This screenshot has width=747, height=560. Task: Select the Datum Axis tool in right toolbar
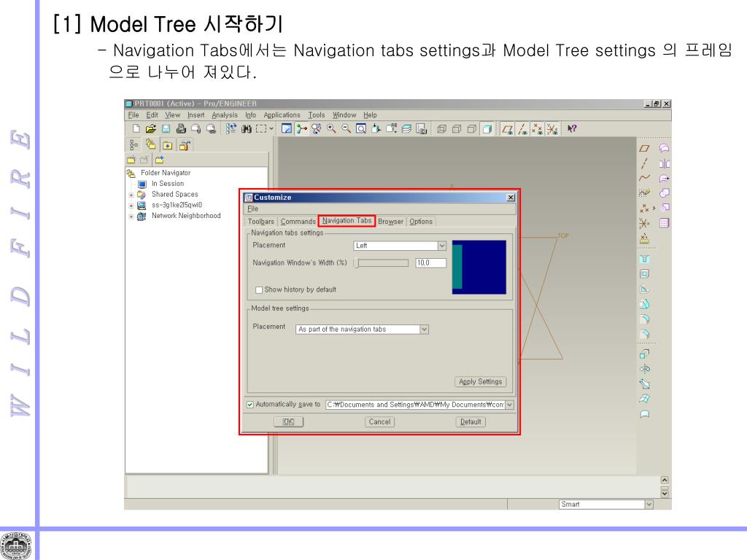[x=644, y=163]
